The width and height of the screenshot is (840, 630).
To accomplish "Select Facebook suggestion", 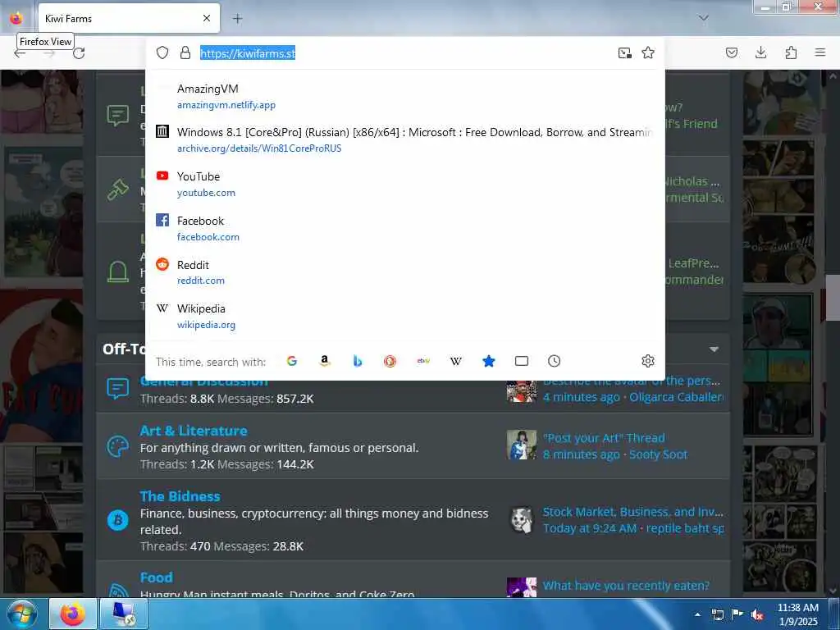I will [405, 228].
